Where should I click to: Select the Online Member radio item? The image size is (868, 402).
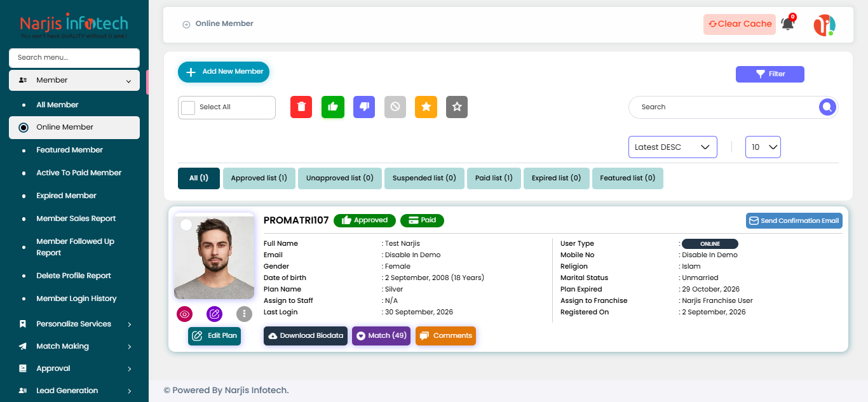pos(24,128)
